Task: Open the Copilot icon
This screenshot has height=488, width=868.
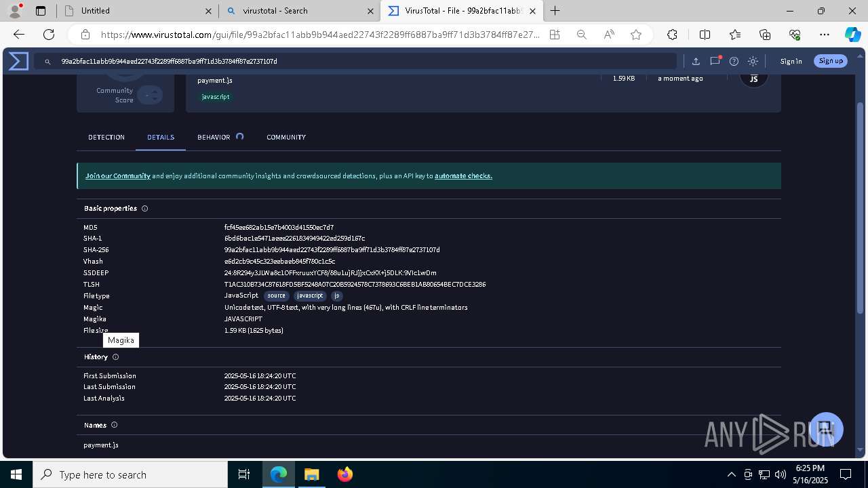Action: (x=852, y=35)
